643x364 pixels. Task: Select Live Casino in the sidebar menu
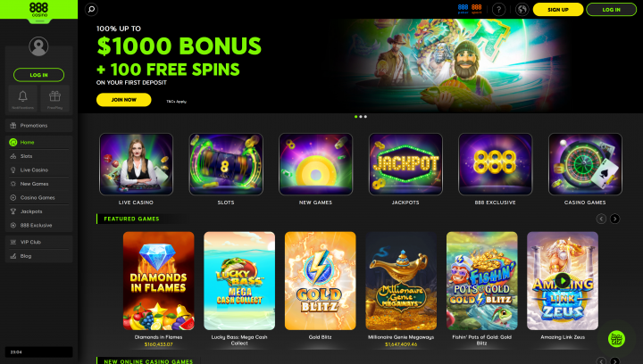point(39,170)
